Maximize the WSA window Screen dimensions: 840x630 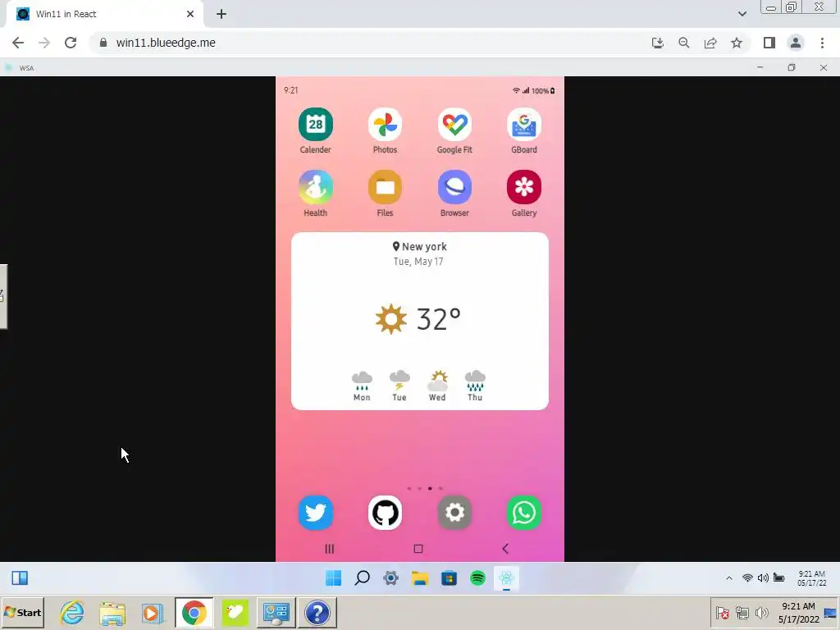(792, 67)
